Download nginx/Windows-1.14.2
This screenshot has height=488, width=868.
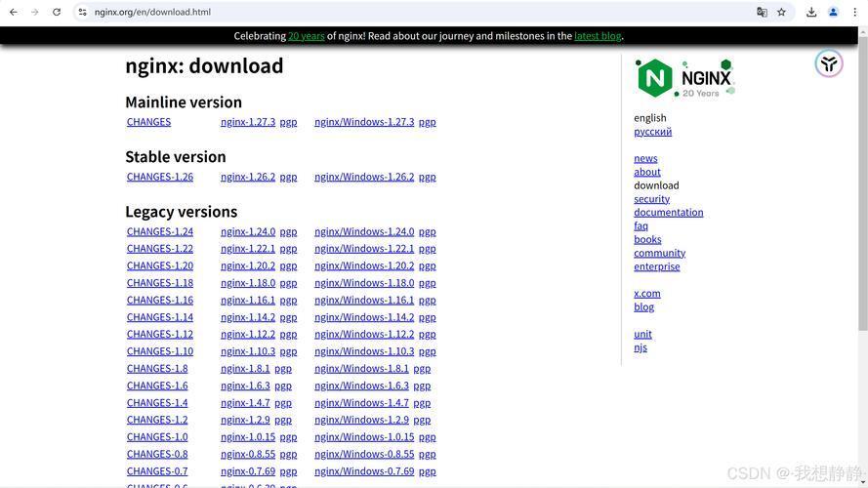(364, 317)
